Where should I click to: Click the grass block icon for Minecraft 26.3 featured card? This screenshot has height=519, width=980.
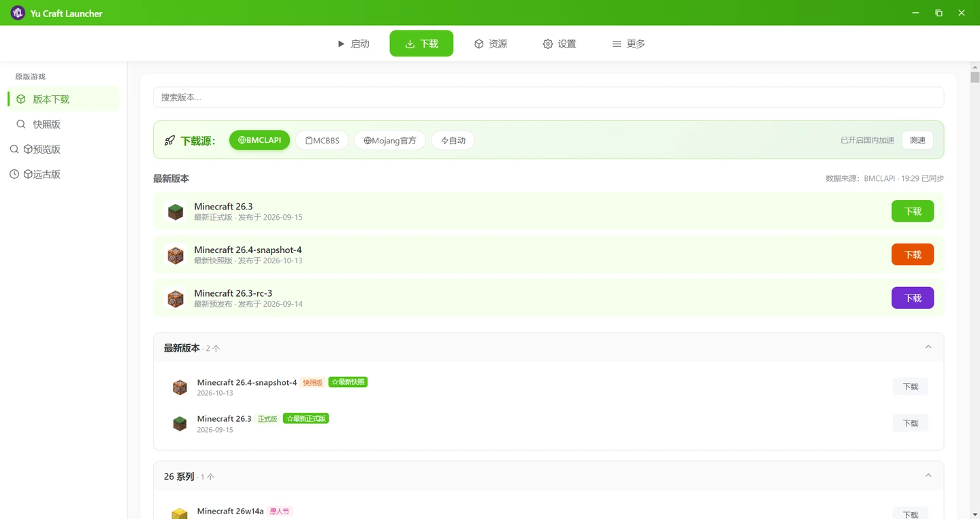pyautogui.click(x=176, y=212)
